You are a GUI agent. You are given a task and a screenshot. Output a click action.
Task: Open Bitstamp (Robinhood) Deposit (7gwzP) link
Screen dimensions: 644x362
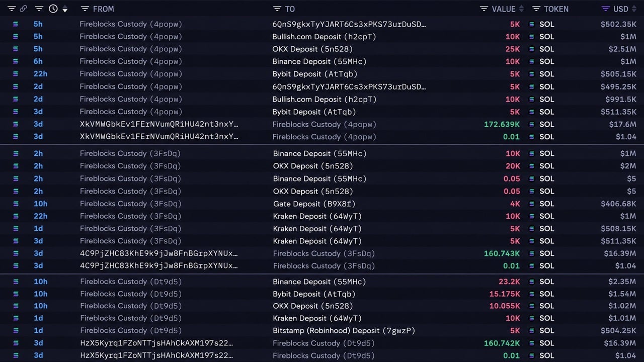point(344,330)
